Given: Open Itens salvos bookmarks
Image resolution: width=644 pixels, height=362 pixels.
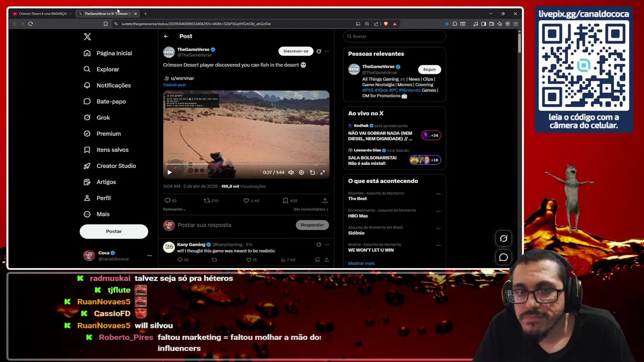Looking at the screenshot, I should 106,149.
